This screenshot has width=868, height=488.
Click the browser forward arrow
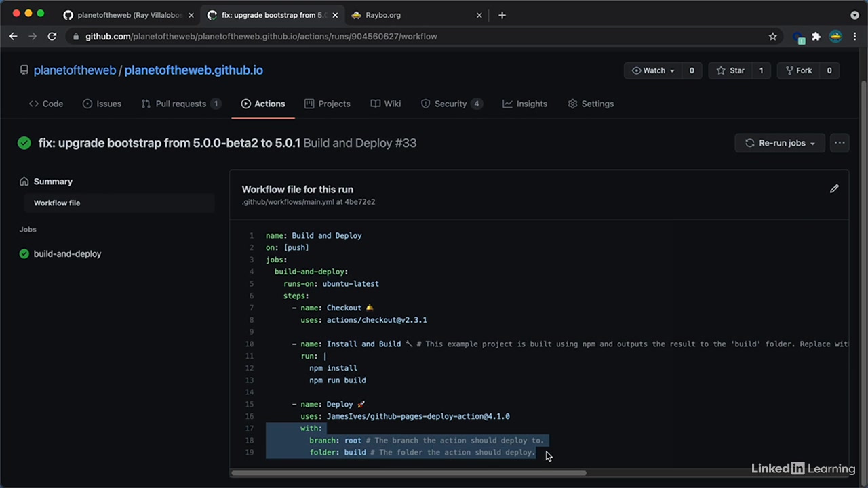tap(33, 37)
